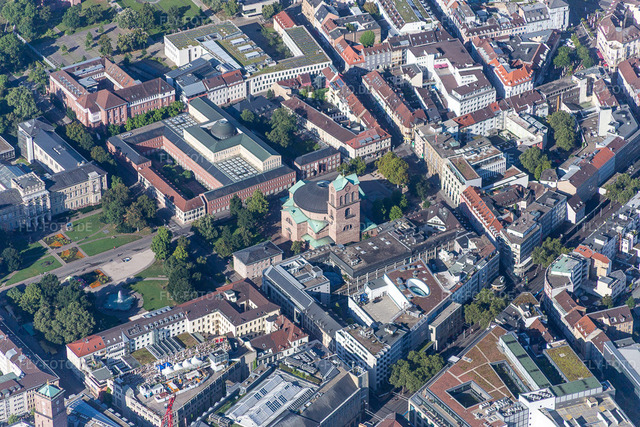Click the small bright red roof at lower left
Image resolution: width=640 pixels, height=427 pixels.
tap(86, 346)
